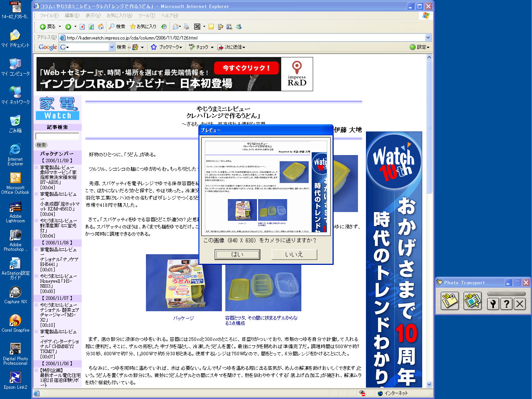
Task: Click the send-to-camera button in Photo Transport
Action: pos(450,301)
